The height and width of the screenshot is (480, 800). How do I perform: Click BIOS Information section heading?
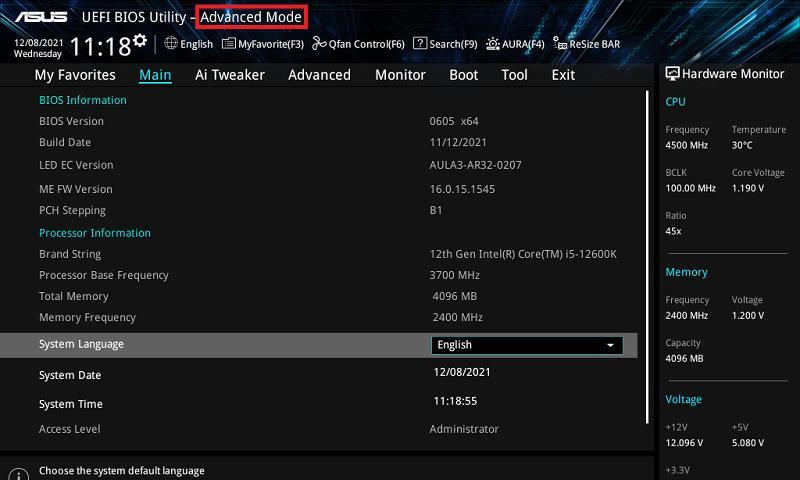(83, 100)
